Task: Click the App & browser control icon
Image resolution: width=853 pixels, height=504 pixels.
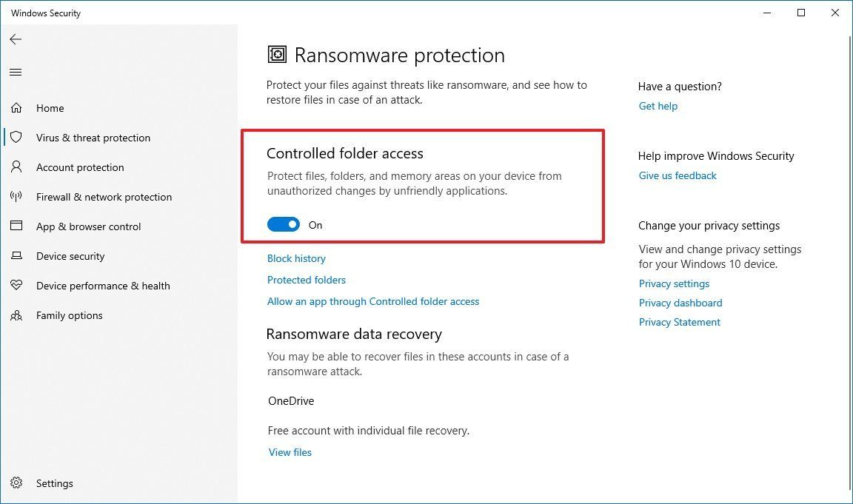Action: pos(16,226)
